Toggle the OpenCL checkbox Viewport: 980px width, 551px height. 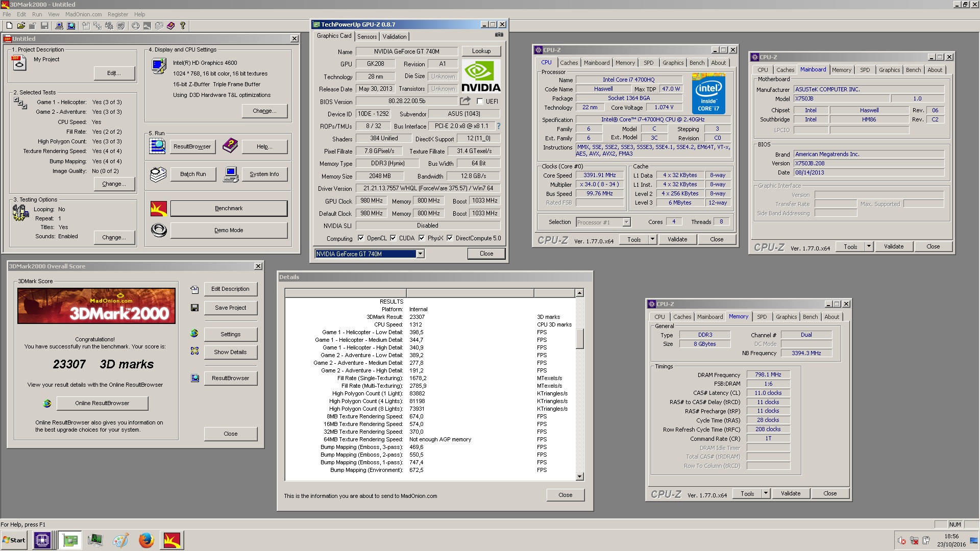tap(361, 238)
